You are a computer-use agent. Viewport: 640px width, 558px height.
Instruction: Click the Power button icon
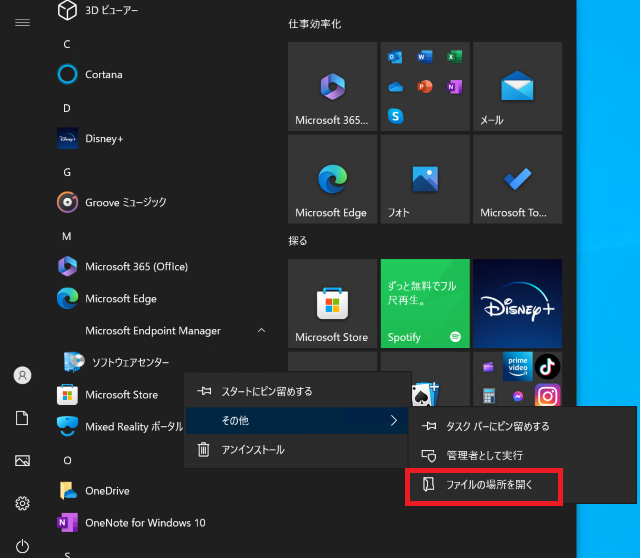click(x=22, y=546)
